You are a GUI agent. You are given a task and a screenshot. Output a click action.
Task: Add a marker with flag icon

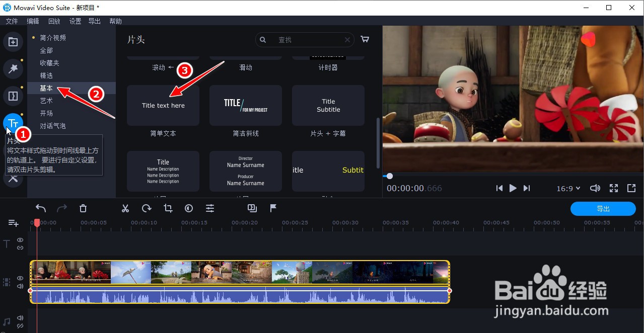[273, 208]
